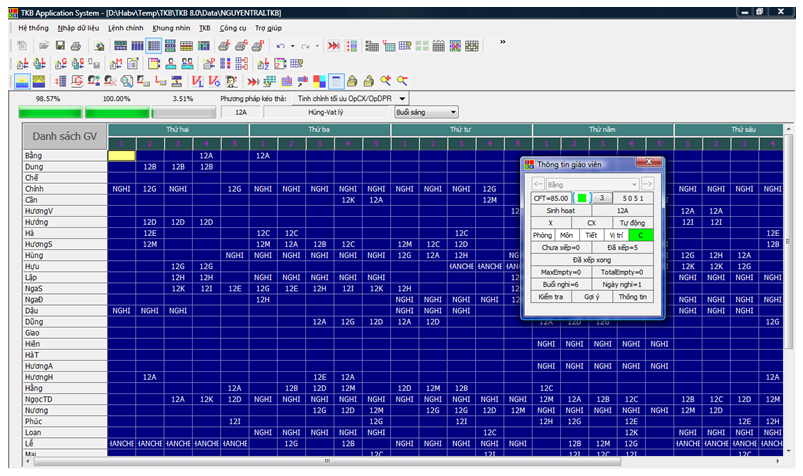Open the Nhập dữ liệu menu
Viewport: 803px width, 476px height.
click(x=78, y=28)
